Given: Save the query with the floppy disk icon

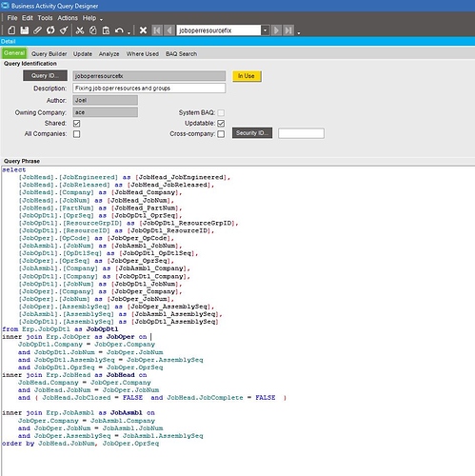Looking at the screenshot, I should (25, 30).
